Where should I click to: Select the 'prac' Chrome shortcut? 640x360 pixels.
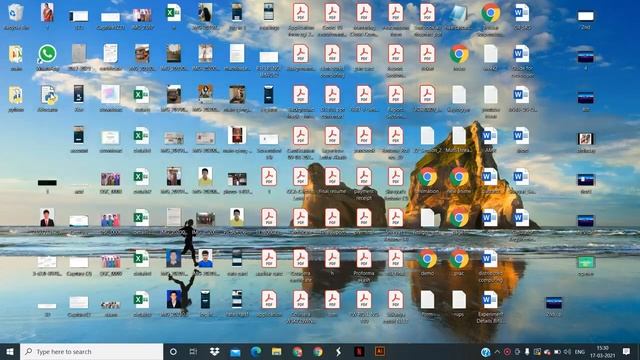(459, 259)
